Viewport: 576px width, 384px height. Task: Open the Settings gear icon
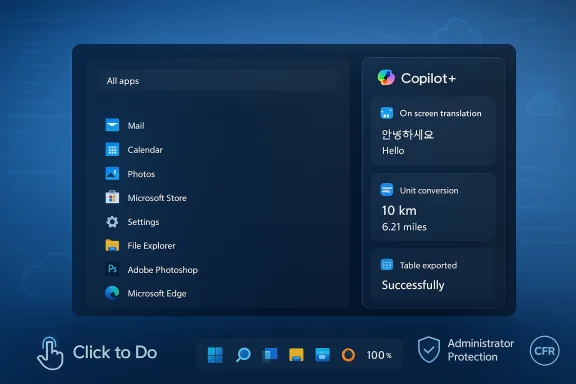point(112,222)
